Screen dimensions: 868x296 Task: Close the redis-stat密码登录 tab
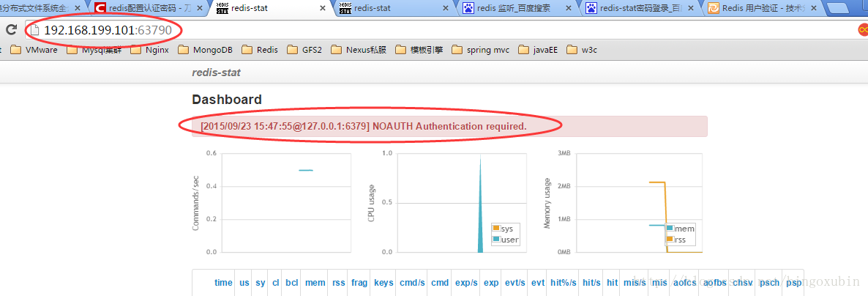click(x=692, y=9)
